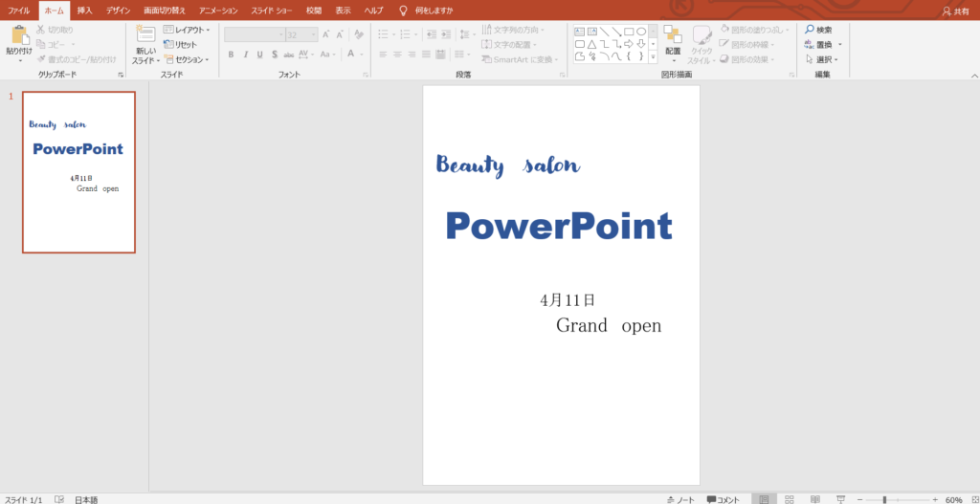Viewport: 980px width, 504px height.
Task: Open the File (ファイル) tab
Action: pyautogui.click(x=19, y=11)
